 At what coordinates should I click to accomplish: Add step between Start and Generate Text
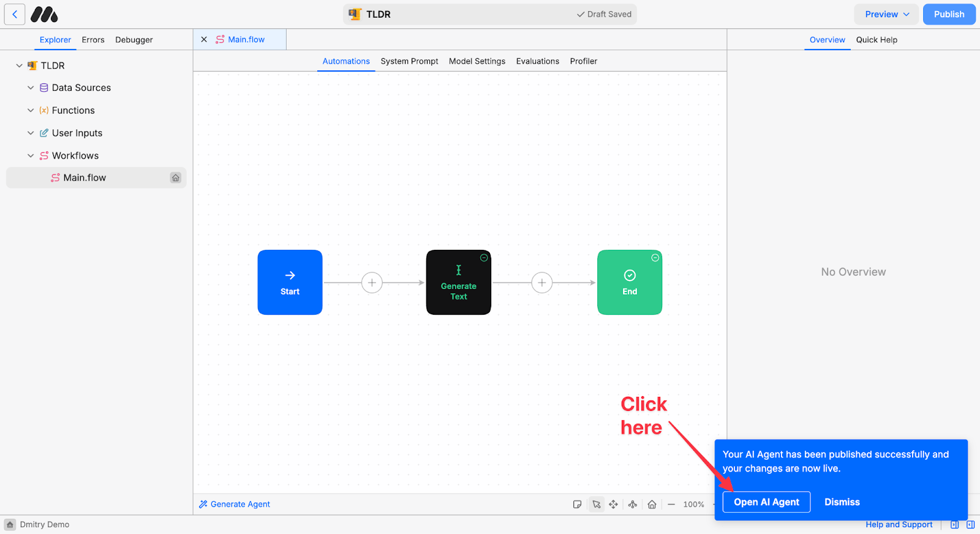[372, 283]
